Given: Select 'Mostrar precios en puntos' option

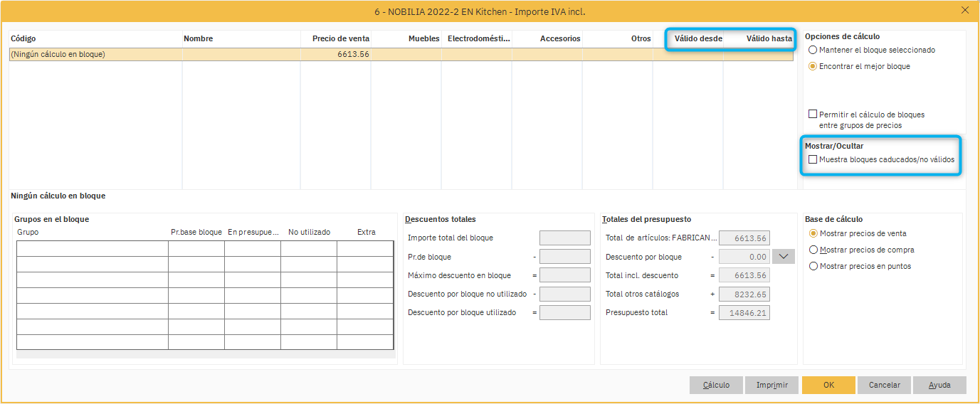Looking at the screenshot, I should 813,266.
